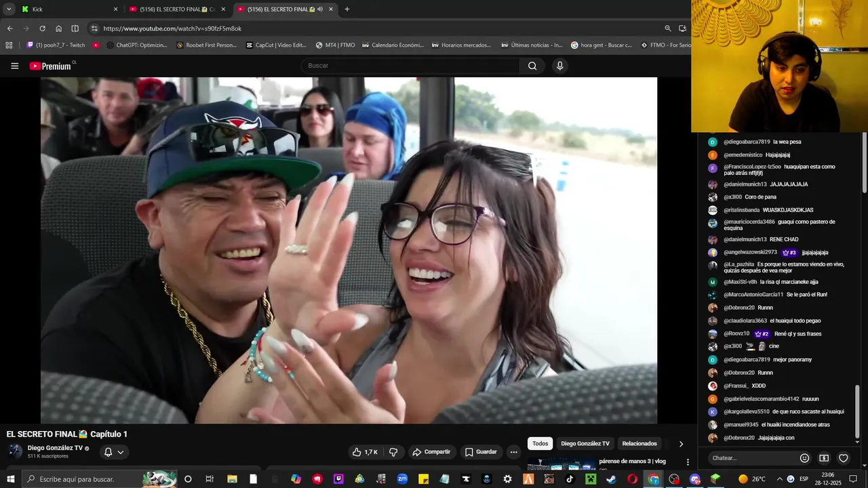This screenshot has width=868, height=488.
Task: Toggle browser sidebar split view icon
Action: pos(75,28)
